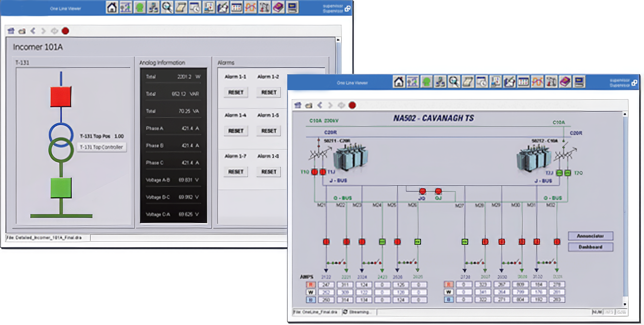Click RESET under Alarm 1-4
The image size is (644, 325).
coord(236,131)
